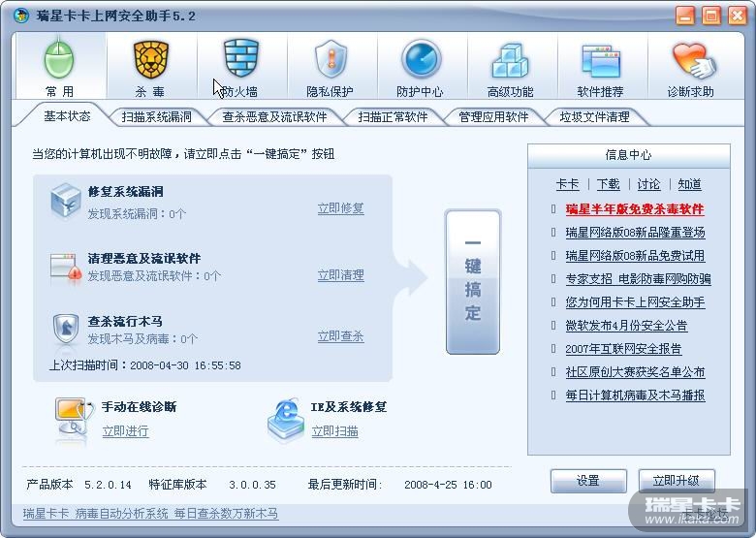The height and width of the screenshot is (538, 756).
Task: Open the 2007年互联网安全报告 link
Action: click(x=623, y=349)
